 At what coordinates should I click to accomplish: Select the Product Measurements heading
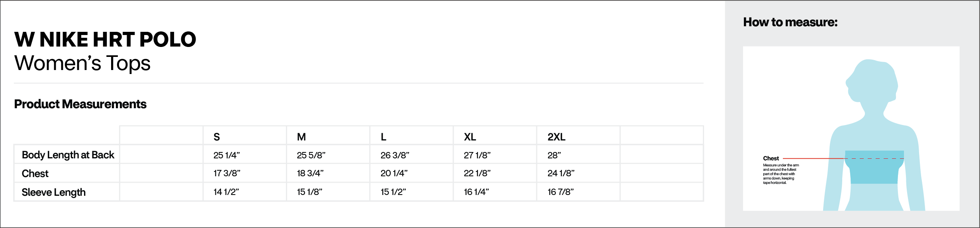(x=80, y=104)
